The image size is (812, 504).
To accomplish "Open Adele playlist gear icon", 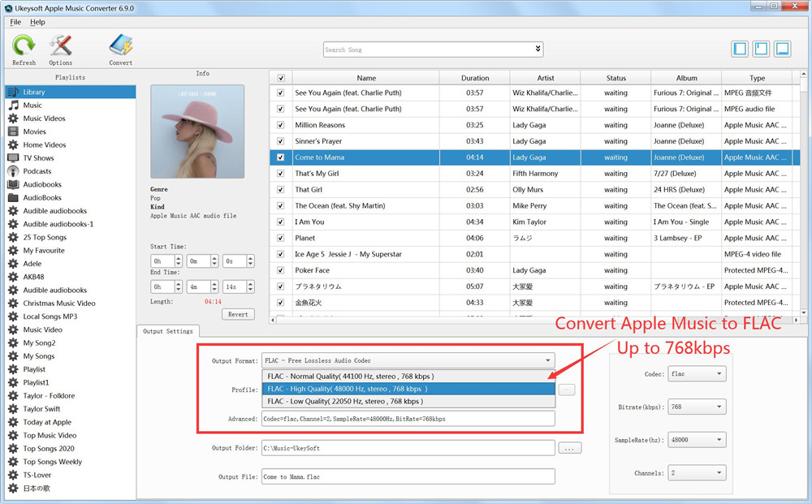I will [x=14, y=264].
